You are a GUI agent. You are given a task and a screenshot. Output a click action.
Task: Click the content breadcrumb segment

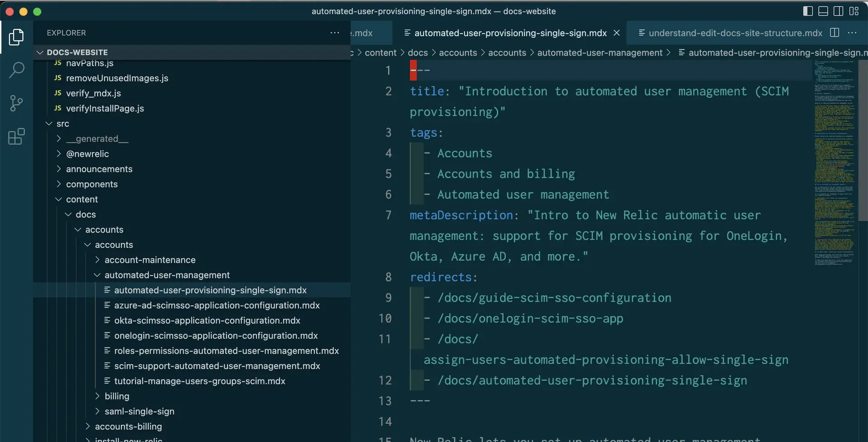pos(381,52)
